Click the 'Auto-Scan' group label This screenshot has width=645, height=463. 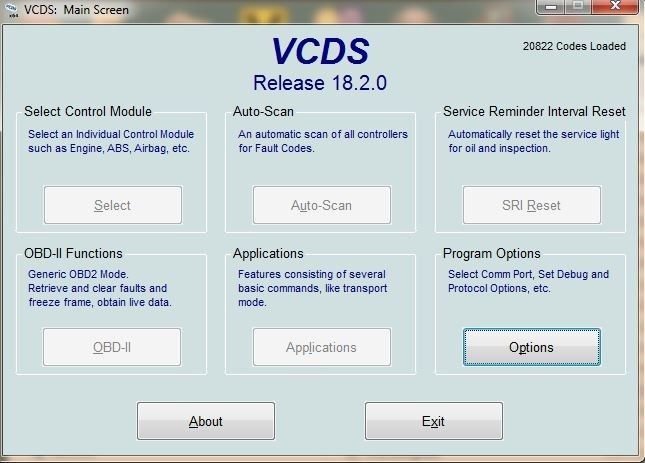tap(263, 111)
